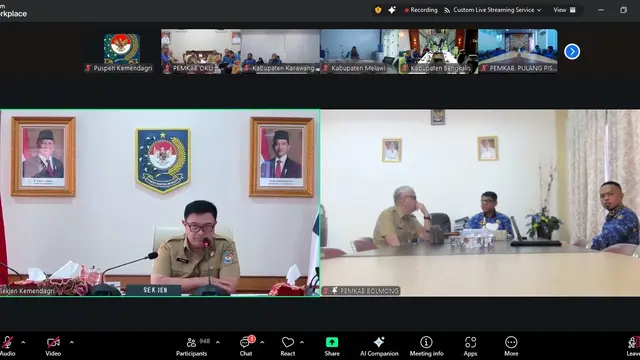Expand the audio options caret
The image size is (640, 360).
point(23,342)
